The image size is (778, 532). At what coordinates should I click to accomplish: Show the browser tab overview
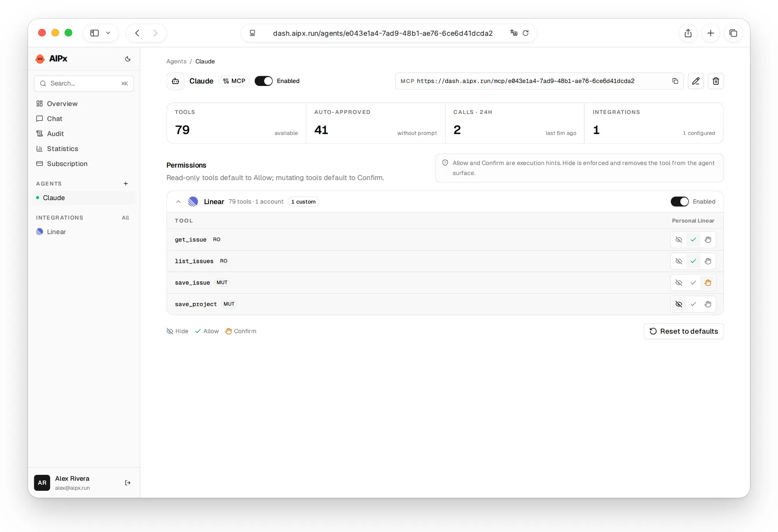pyautogui.click(x=733, y=33)
